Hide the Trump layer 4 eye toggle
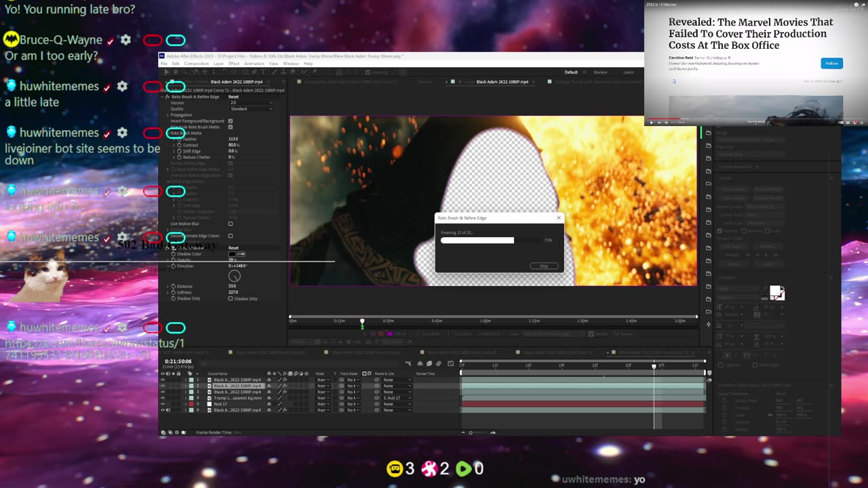868x488 pixels. [163, 398]
